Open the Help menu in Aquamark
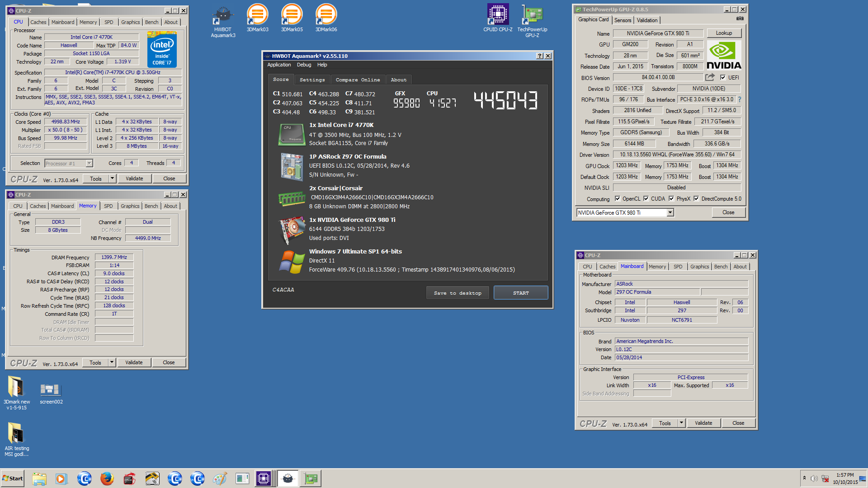 322,65
